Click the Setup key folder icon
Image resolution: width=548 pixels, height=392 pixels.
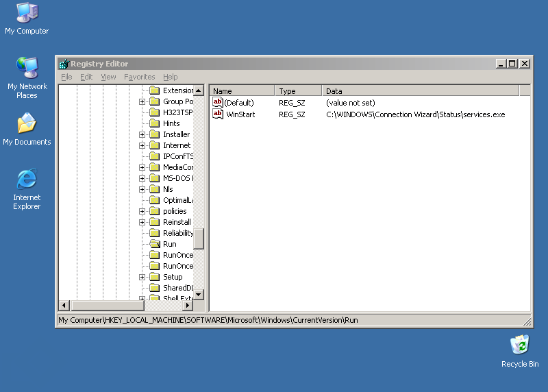(x=155, y=277)
